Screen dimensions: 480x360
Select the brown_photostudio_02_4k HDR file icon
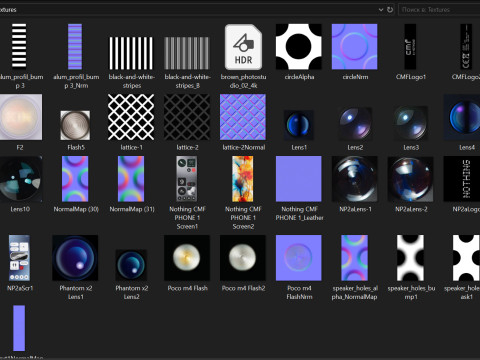click(243, 47)
